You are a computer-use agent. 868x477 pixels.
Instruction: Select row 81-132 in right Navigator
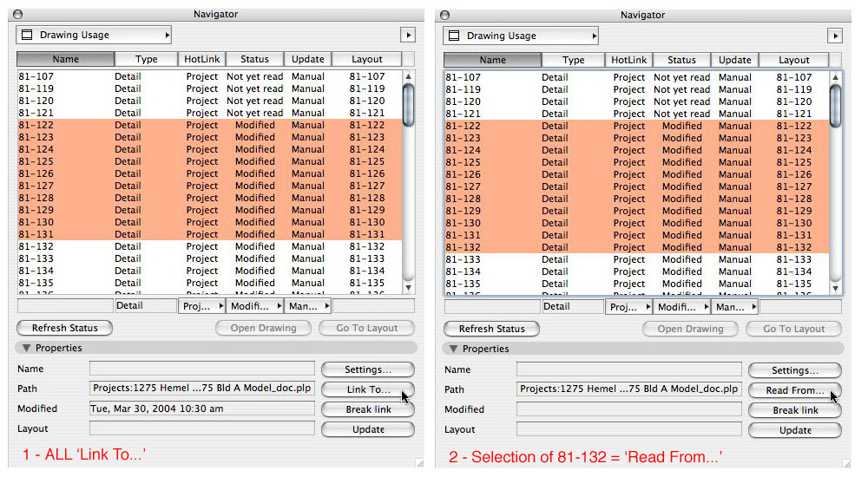pyautogui.click(x=636, y=247)
